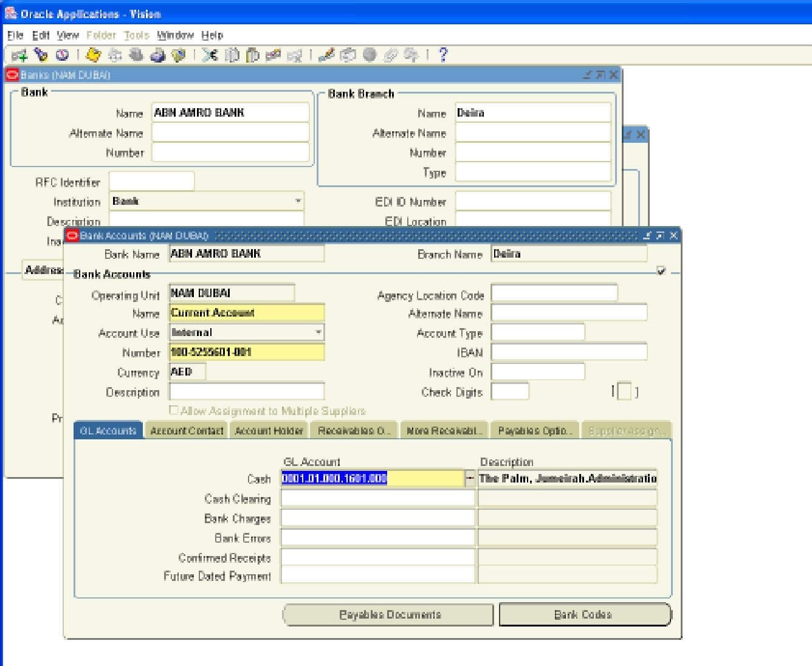
Task: Open the Tools menu
Action: pos(136,35)
